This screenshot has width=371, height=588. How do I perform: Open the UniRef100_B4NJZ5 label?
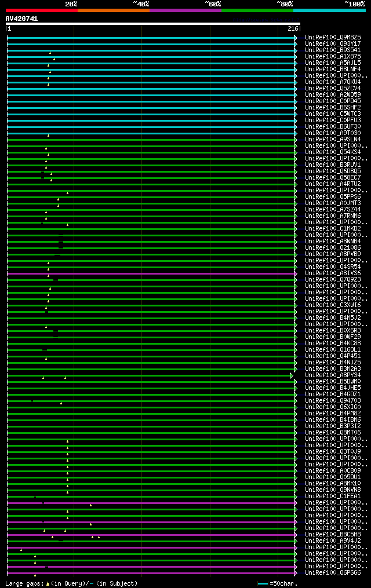click(333, 363)
